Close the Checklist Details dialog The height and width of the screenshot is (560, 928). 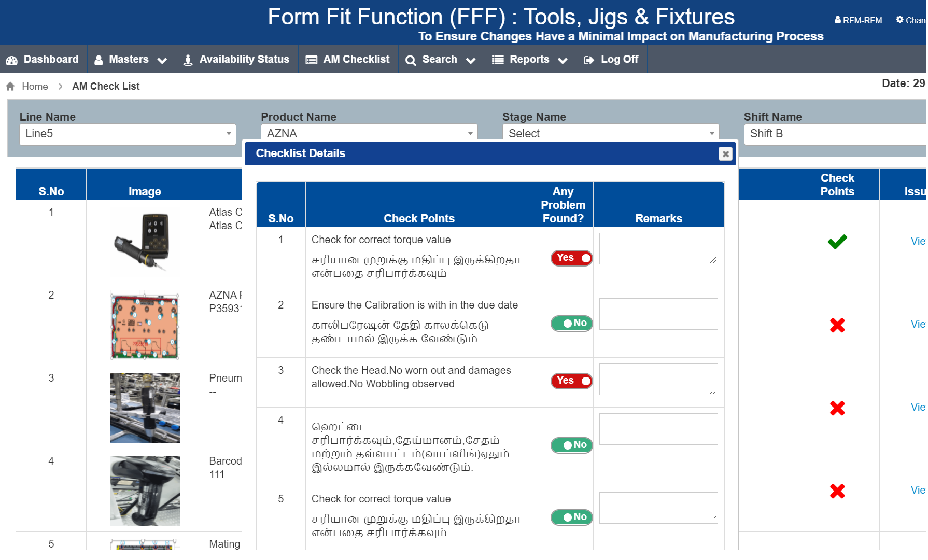click(x=725, y=154)
